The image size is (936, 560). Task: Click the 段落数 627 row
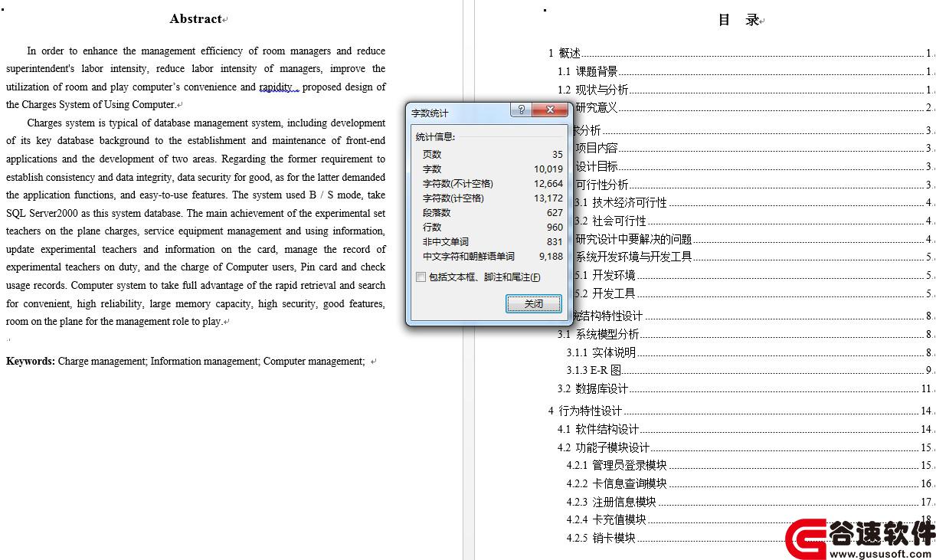(x=493, y=212)
